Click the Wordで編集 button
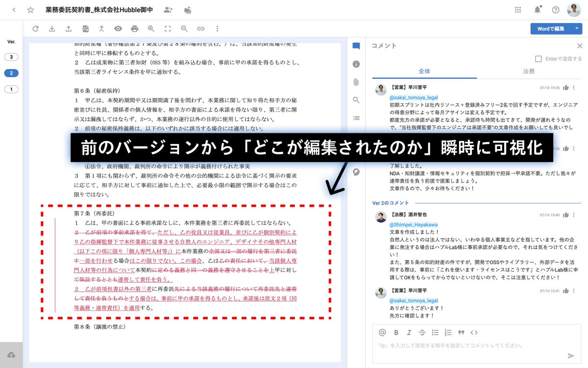 (550, 28)
